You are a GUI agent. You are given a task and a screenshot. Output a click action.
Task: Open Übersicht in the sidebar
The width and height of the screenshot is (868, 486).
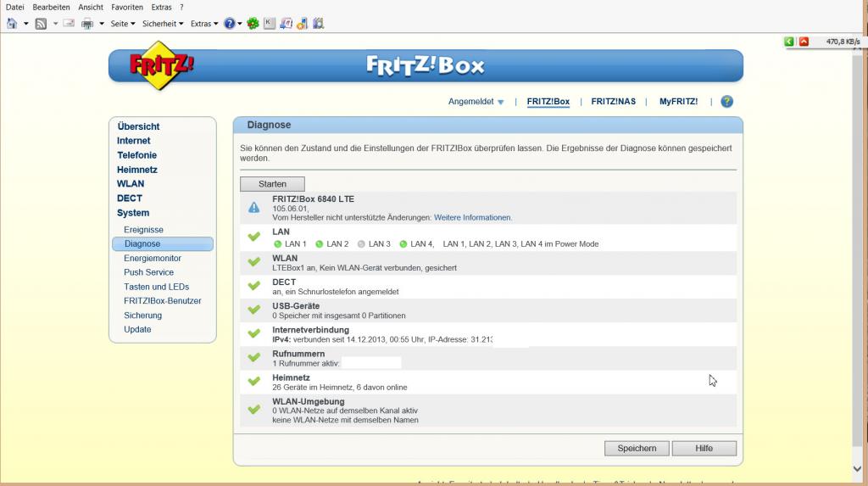click(138, 126)
